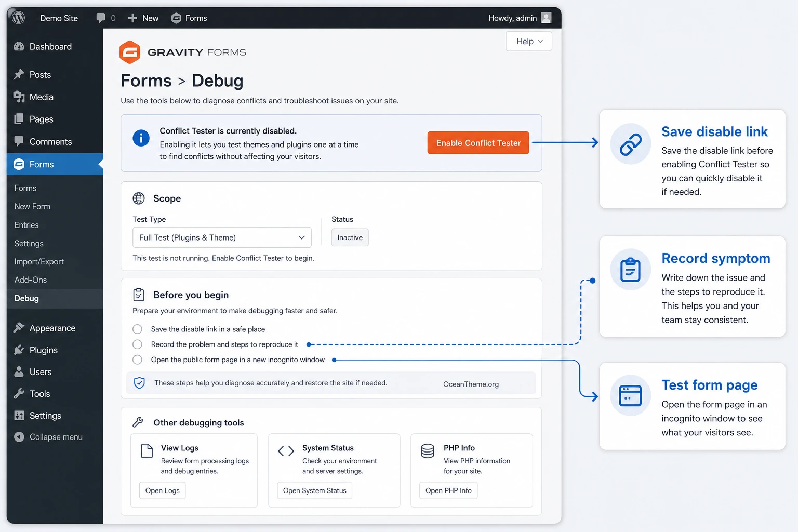Click the admin user avatar
Screen dimensions: 798x532
coord(546,18)
